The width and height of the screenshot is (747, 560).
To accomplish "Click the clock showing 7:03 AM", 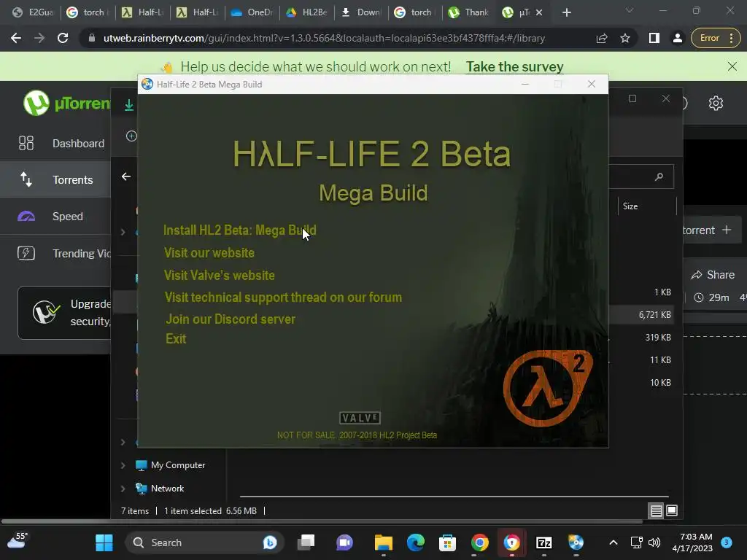I will tap(692, 542).
